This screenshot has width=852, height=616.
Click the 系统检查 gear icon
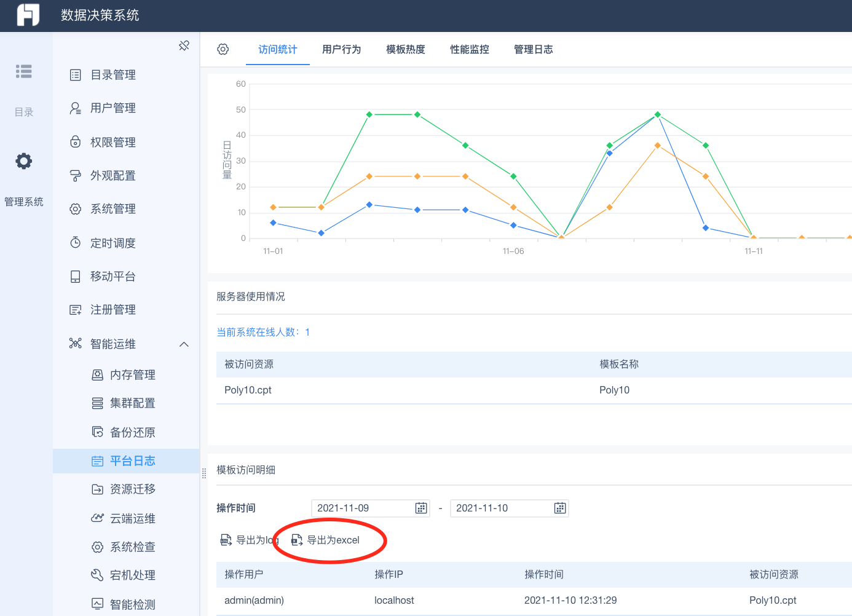pos(97,547)
